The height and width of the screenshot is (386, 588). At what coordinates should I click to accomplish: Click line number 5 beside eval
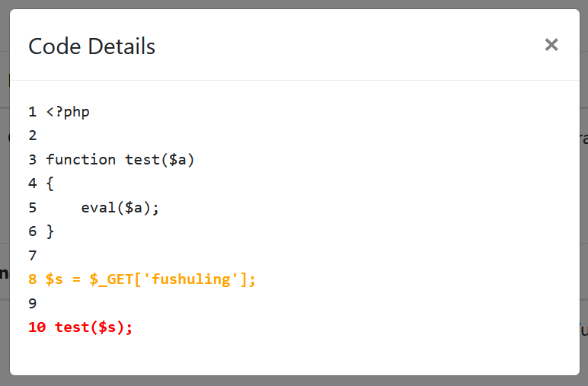[x=33, y=208]
